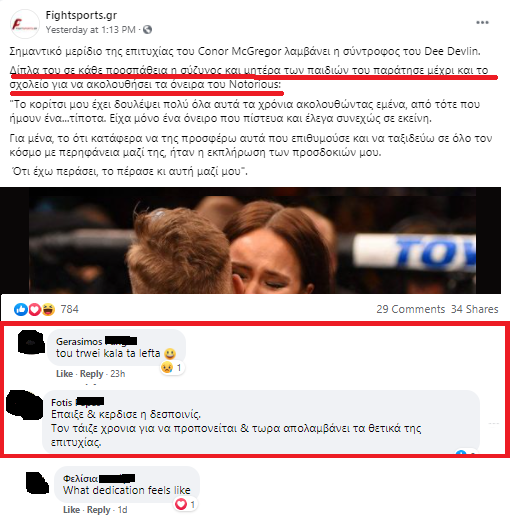Viewport: 510px width, 523px height.
Task: Open the 784 reactions count list
Action: pos(69,309)
